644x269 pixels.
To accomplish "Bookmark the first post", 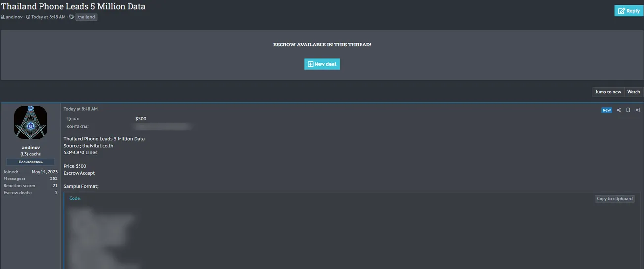I will (x=628, y=110).
